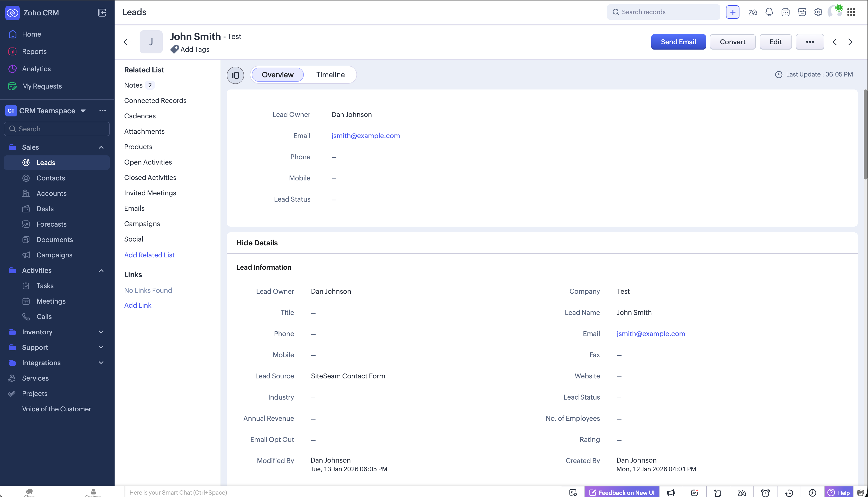Collapse the Activities folder
The image size is (868, 497).
(101, 270)
